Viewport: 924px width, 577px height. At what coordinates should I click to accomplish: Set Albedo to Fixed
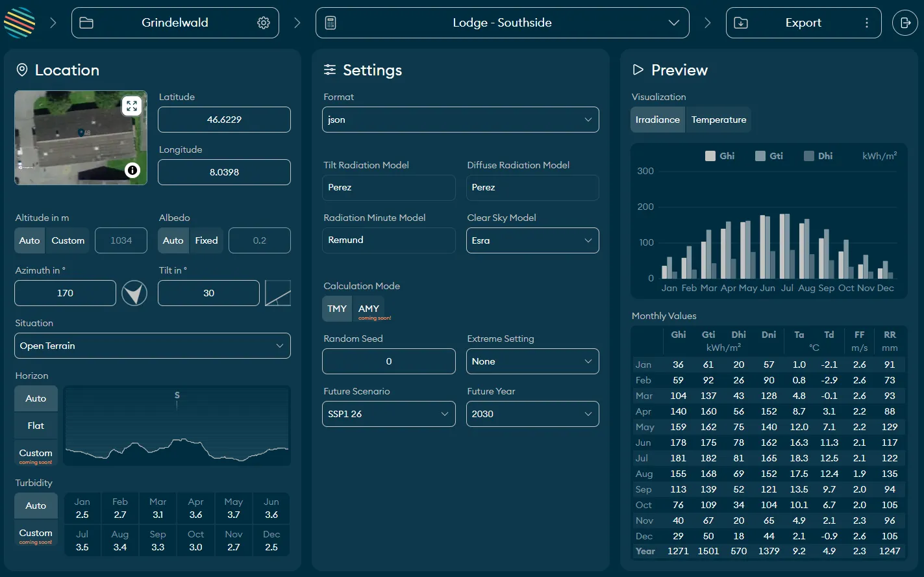(x=206, y=240)
